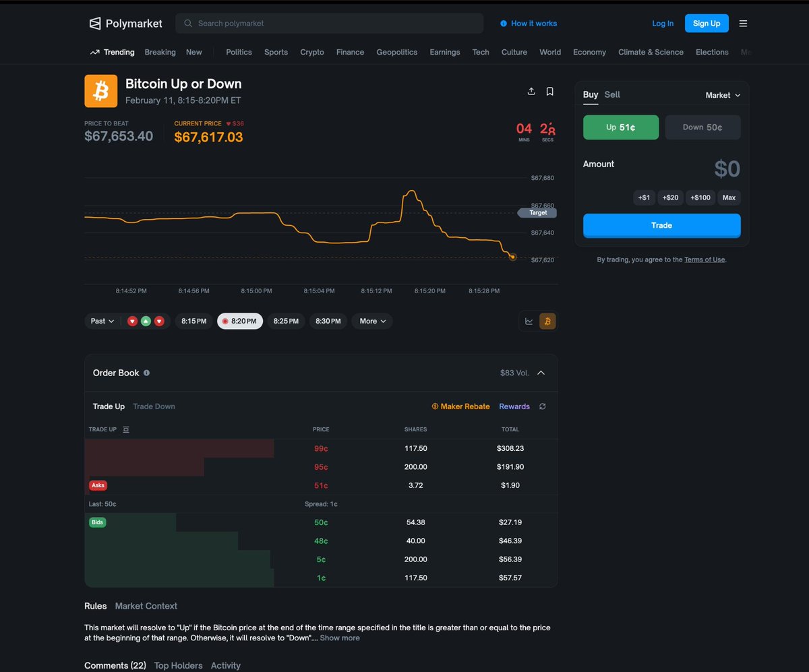Select the Bitcoin price chart icon
Viewport: 809px width, 672px height.
(547, 322)
